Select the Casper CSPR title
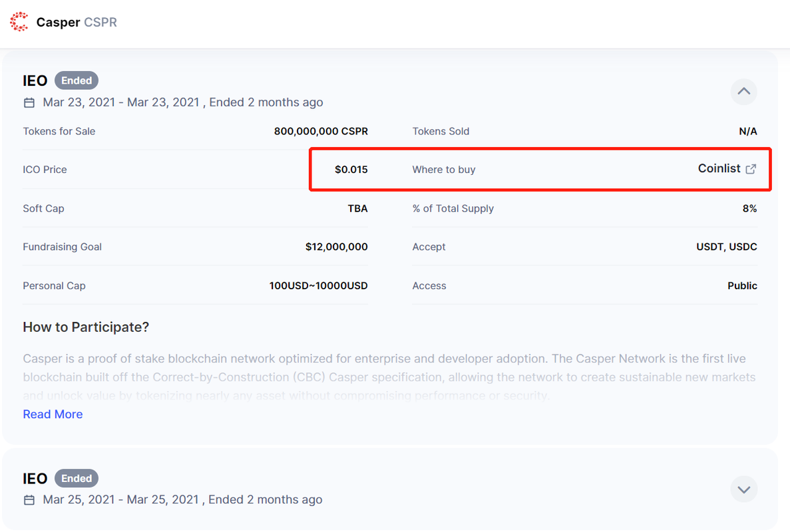 pyautogui.click(x=77, y=22)
